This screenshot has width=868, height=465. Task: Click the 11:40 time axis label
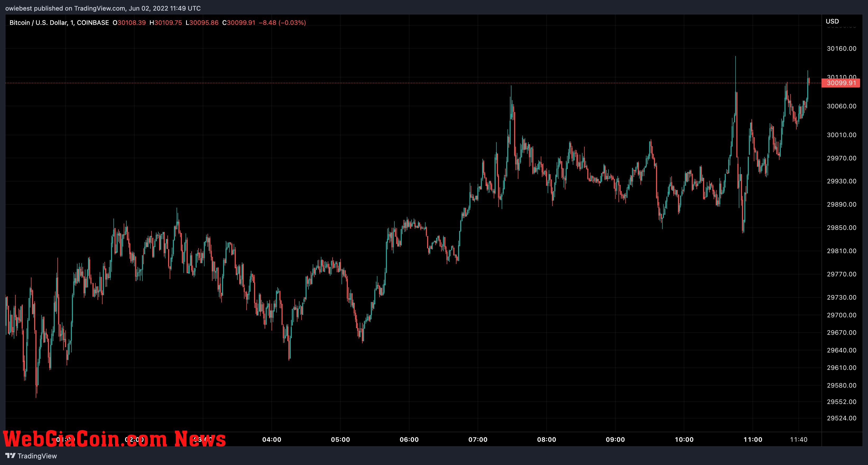[798, 439]
